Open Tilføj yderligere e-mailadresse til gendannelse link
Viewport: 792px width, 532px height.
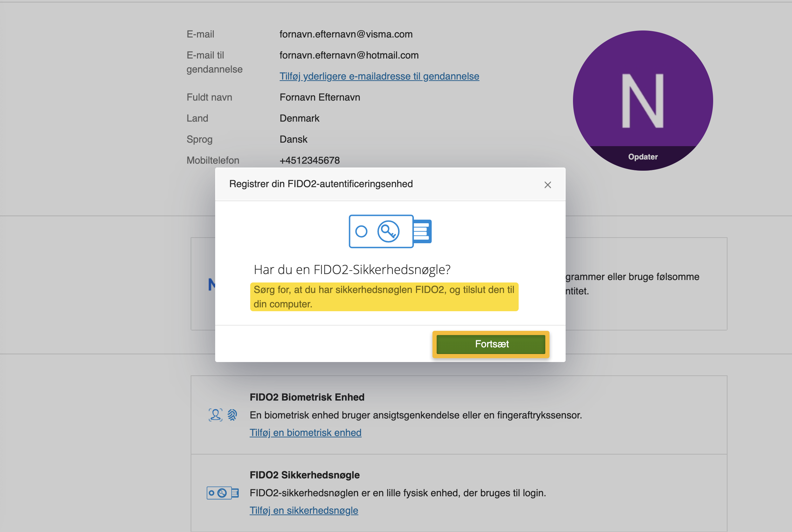pos(379,76)
